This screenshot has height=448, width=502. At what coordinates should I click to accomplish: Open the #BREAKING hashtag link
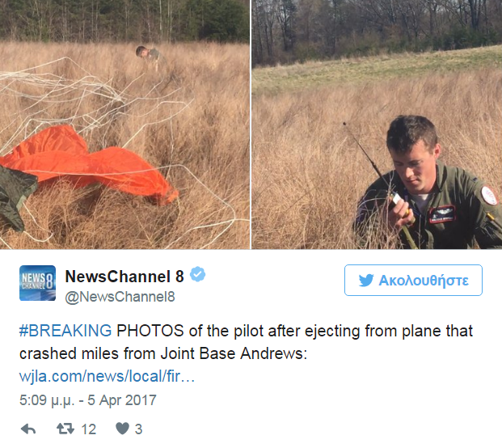(65, 331)
